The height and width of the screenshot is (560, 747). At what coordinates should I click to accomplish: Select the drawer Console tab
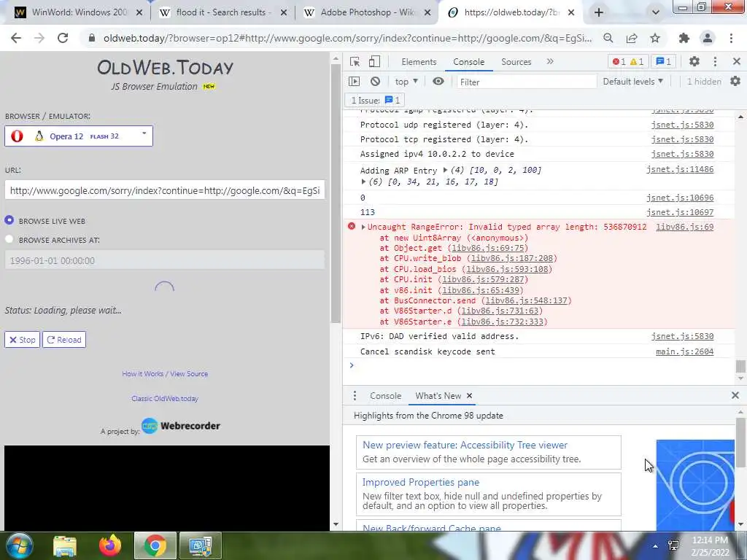click(385, 396)
